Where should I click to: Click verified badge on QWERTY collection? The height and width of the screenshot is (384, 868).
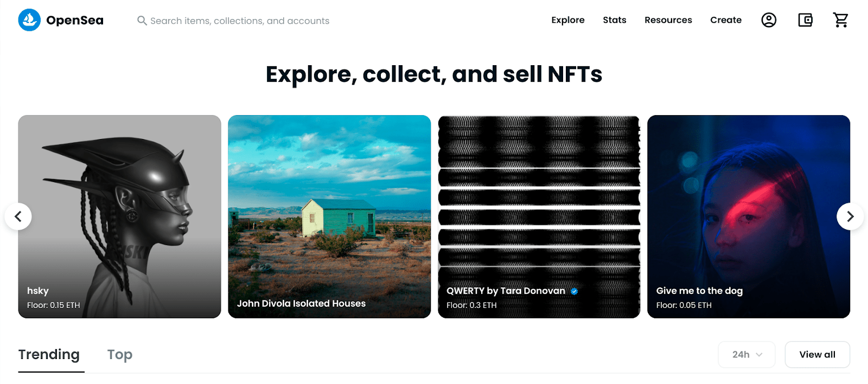click(574, 291)
